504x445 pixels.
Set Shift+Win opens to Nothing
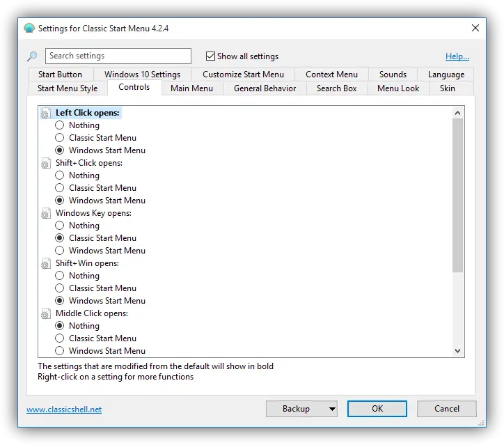click(x=59, y=276)
